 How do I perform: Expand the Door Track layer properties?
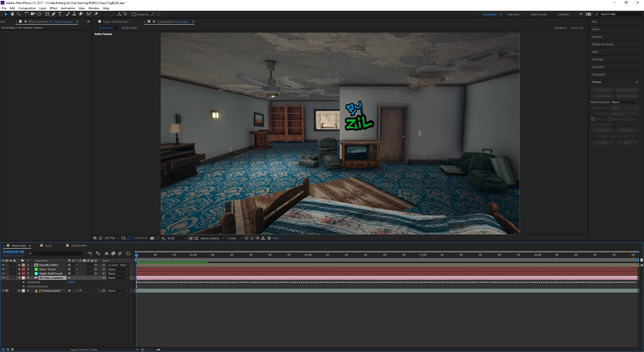19,270
